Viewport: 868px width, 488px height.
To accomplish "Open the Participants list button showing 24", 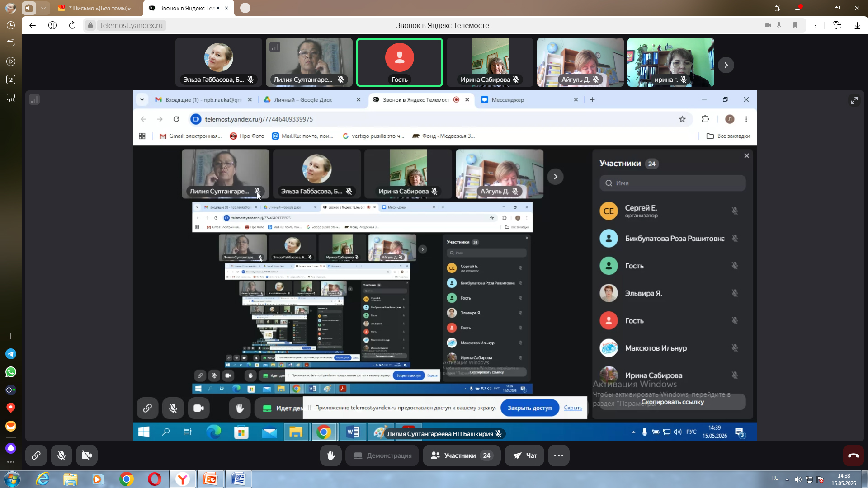I will 462,455.
